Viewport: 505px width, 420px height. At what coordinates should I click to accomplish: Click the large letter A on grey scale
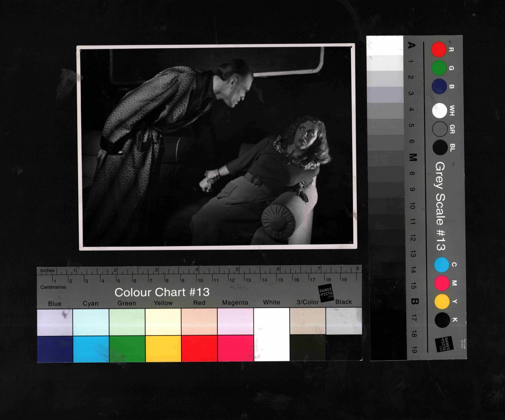point(411,45)
